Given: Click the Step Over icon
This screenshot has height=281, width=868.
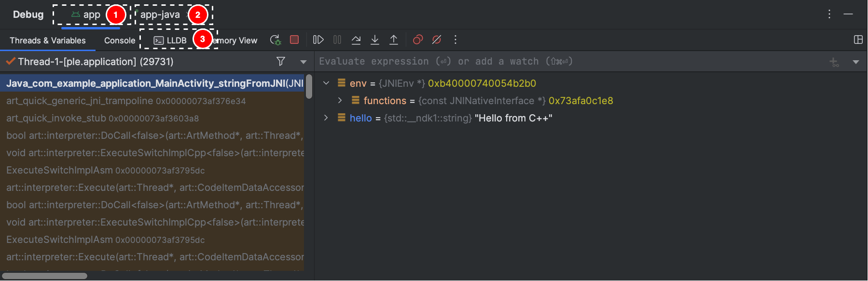Looking at the screenshot, I should point(356,40).
